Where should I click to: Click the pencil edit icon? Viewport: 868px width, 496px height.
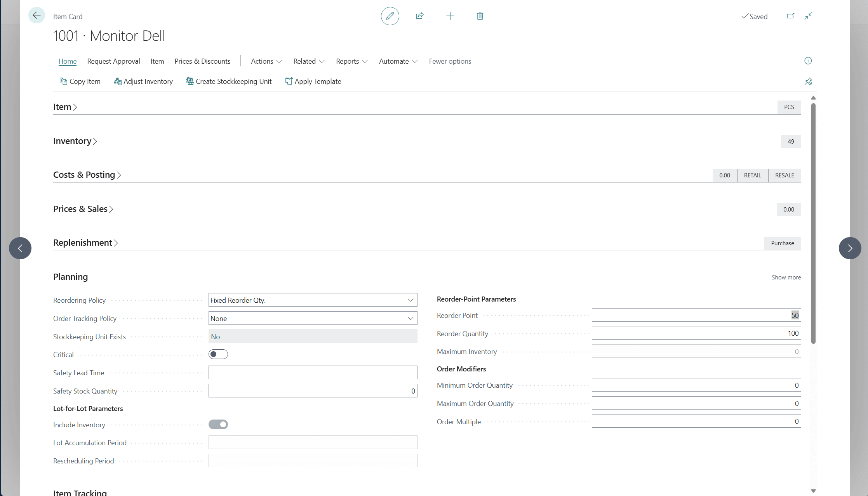pyautogui.click(x=390, y=16)
